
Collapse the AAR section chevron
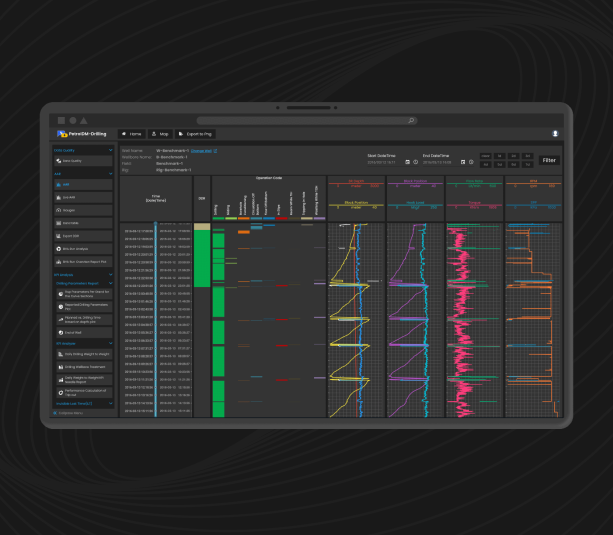tap(111, 174)
